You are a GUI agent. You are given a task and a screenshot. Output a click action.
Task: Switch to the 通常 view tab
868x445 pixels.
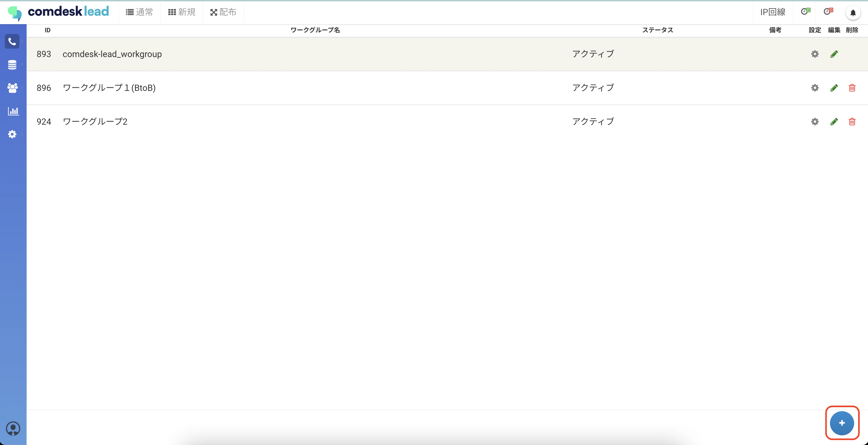(x=139, y=12)
